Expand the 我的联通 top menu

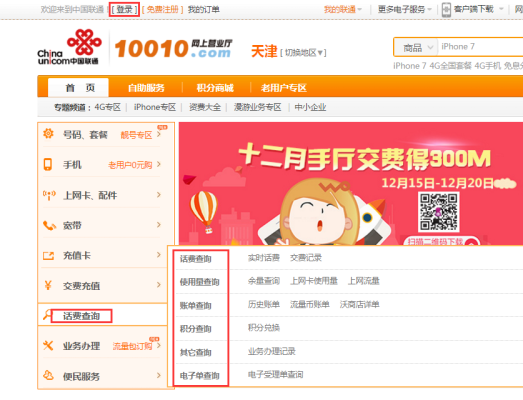[x=343, y=9]
